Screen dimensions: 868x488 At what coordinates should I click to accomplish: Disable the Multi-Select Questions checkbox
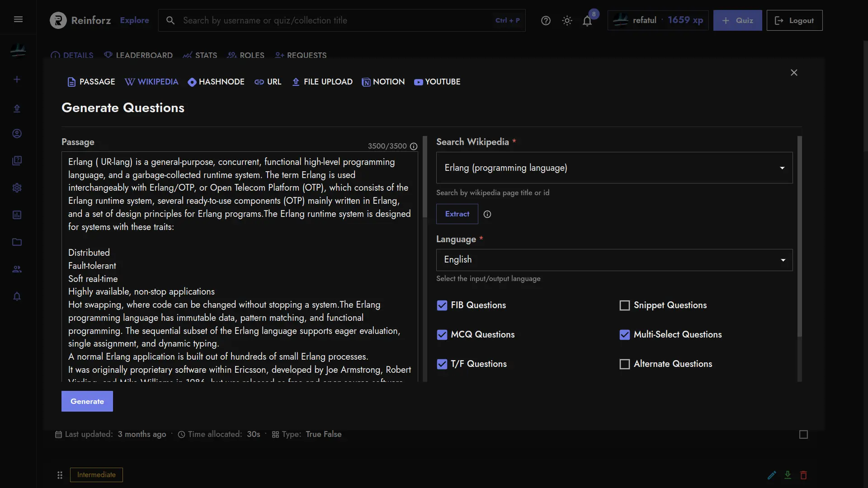tap(625, 334)
